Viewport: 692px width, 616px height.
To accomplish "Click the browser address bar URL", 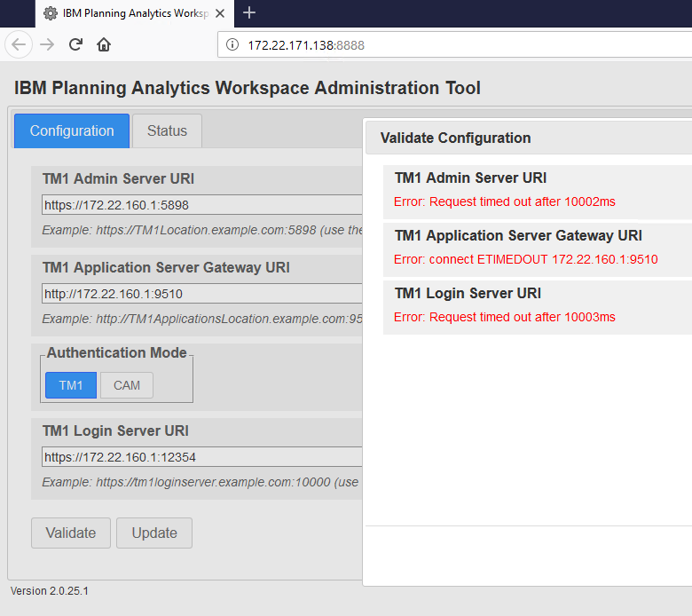I will click(x=306, y=45).
